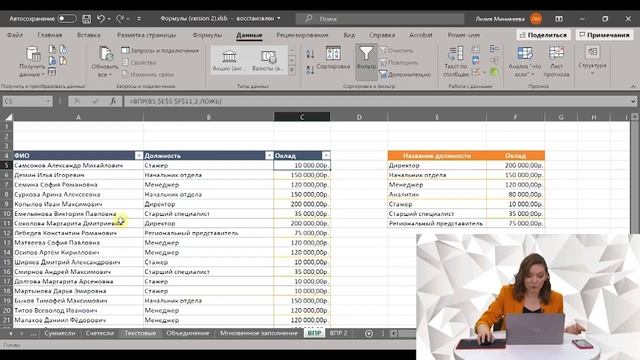
Task: Switch to the Power-user tab
Action: pos(464,35)
